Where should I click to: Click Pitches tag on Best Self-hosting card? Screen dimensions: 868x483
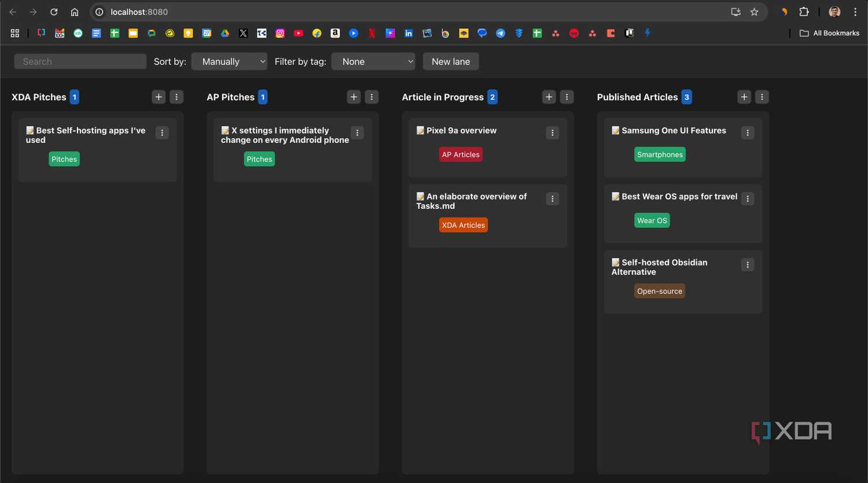64,159
